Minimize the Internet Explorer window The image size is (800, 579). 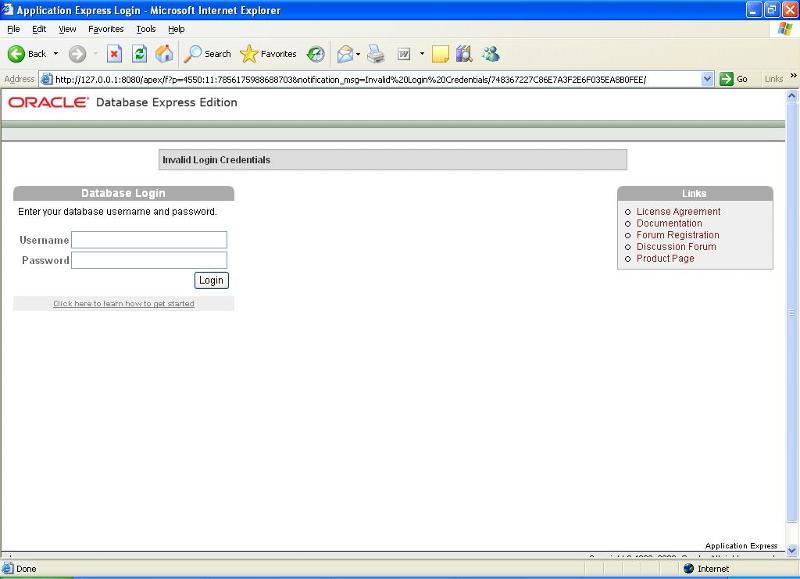coord(754,10)
